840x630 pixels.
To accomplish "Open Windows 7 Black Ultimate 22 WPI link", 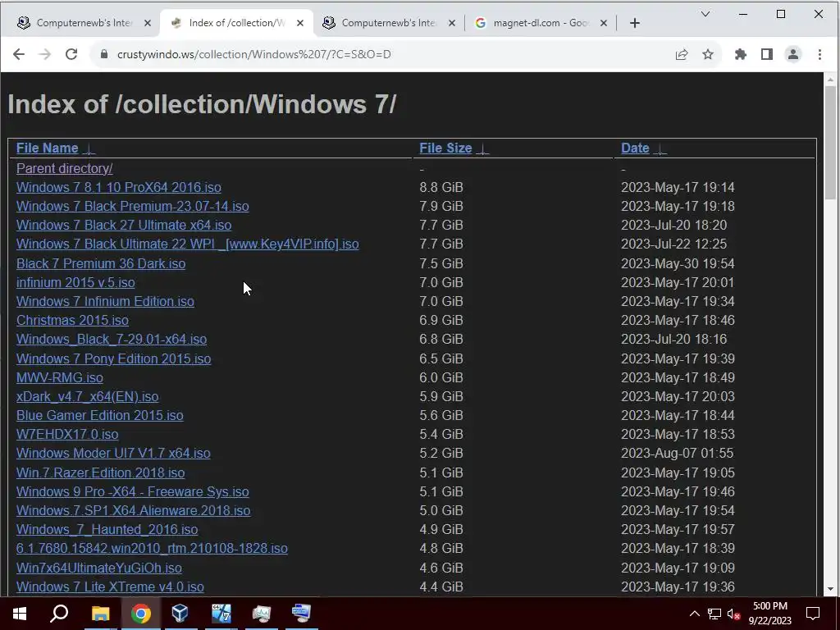I will (x=188, y=244).
